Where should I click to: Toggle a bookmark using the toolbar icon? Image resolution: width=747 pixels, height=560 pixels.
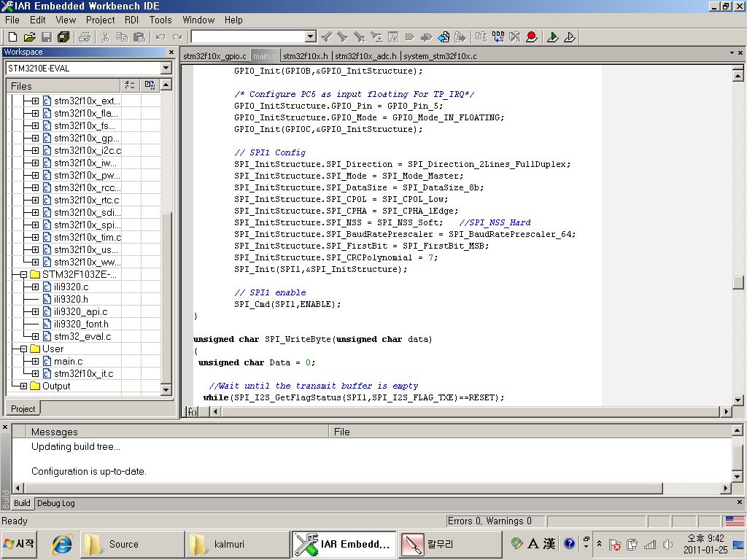pyautogui.click(x=410, y=36)
